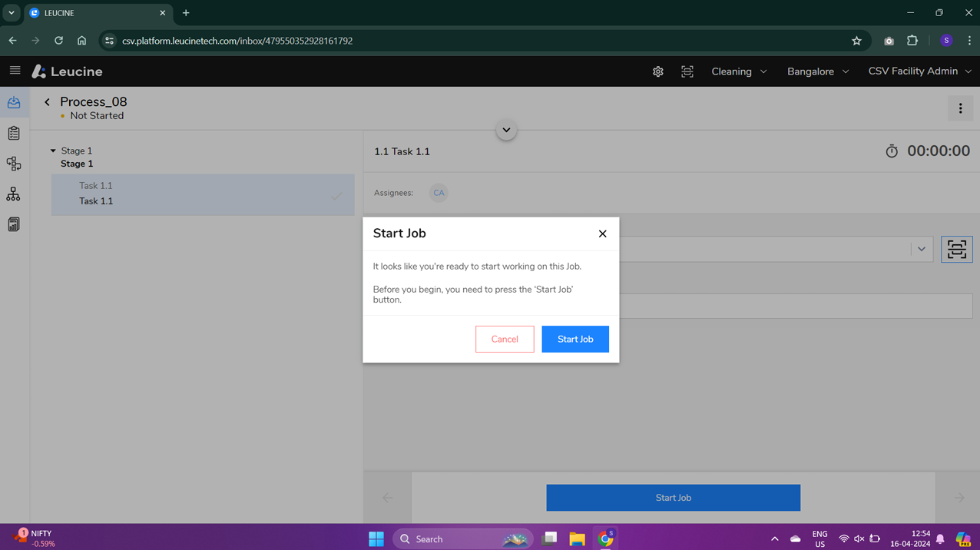Go to next task arrow
The height and width of the screenshot is (550, 980).
coord(959,498)
